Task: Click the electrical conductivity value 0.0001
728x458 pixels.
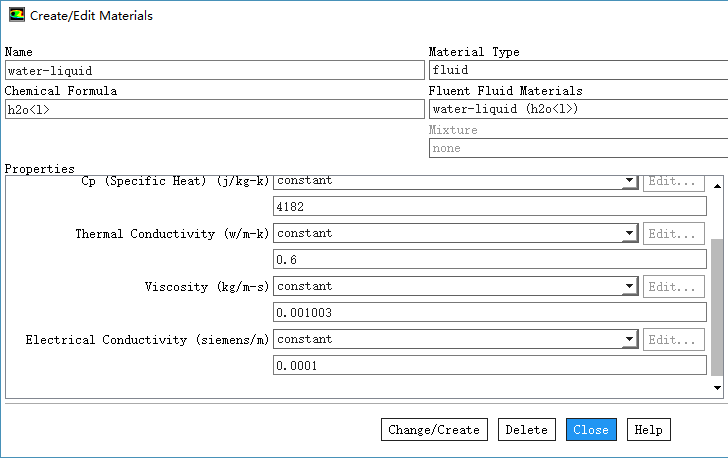Action: coord(489,366)
